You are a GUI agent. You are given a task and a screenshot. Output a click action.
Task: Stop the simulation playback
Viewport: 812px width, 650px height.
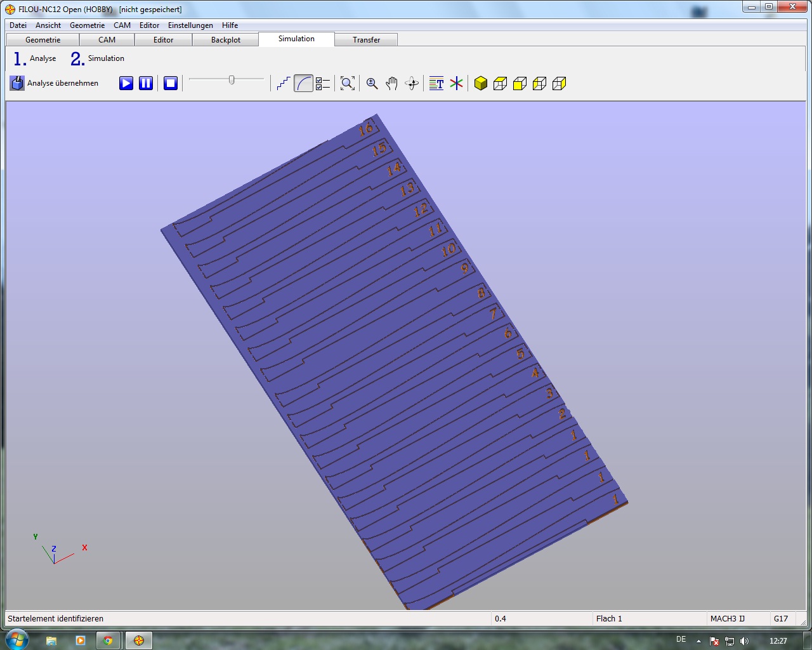(x=170, y=83)
